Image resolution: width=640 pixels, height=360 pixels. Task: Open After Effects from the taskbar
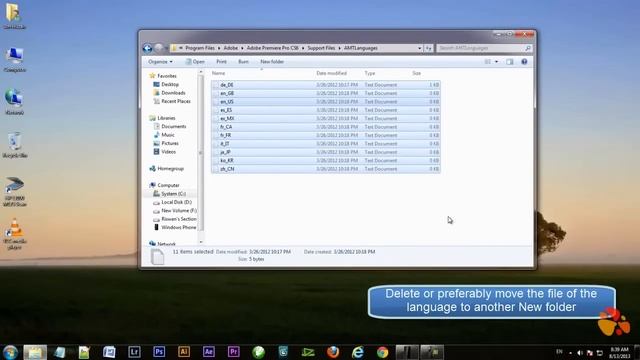(209, 352)
